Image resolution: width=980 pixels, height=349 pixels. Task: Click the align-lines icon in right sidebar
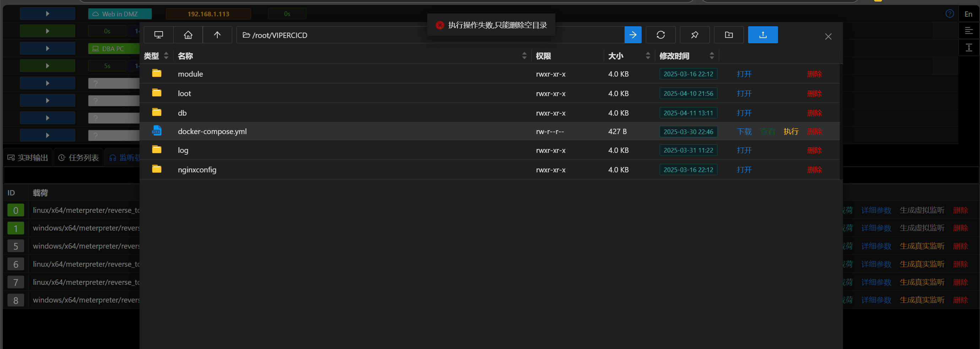(969, 31)
